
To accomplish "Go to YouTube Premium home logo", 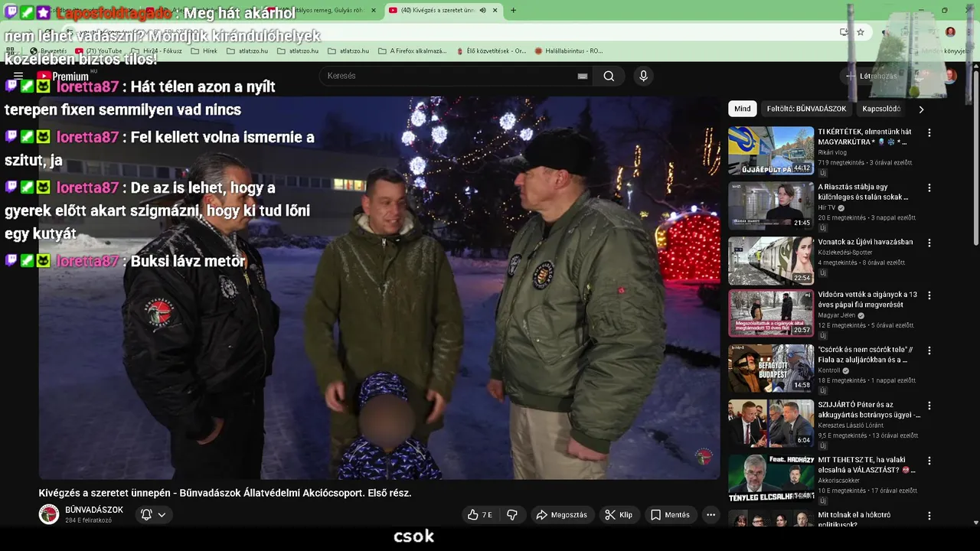I will (x=63, y=76).
